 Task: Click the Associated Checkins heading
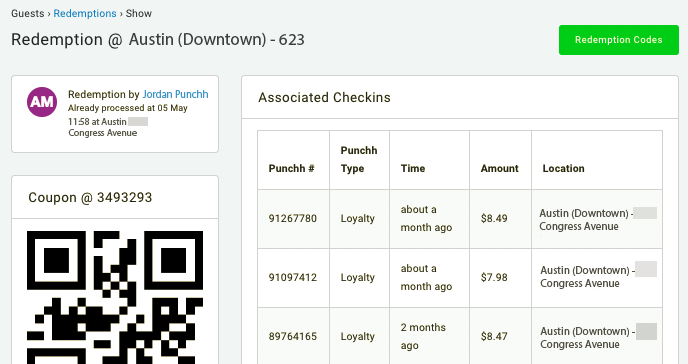click(x=324, y=97)
